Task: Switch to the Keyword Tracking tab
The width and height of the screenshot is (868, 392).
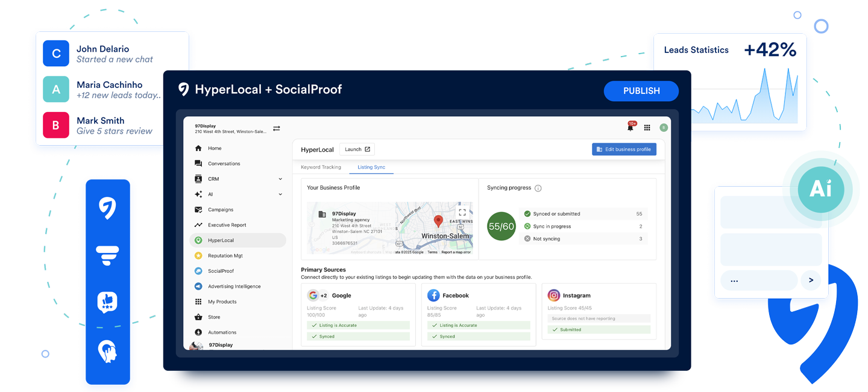Action: [321, 167]
